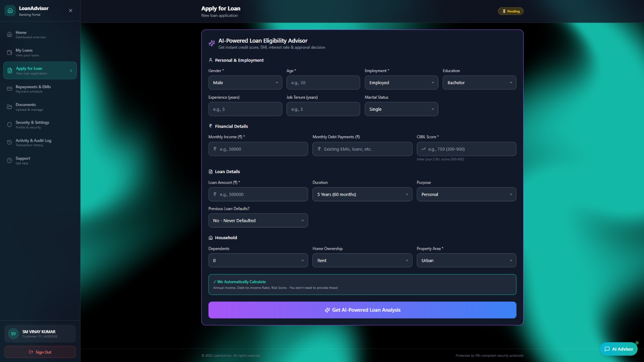The height and width of the screenshot is (362, 644).
Task: Focus the Monthly Debt Payments input field
Action: 362,149
